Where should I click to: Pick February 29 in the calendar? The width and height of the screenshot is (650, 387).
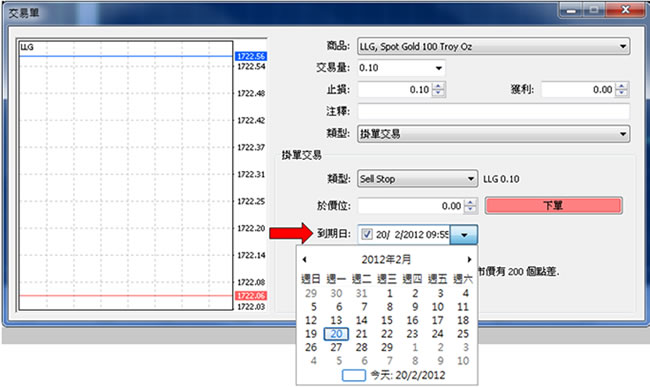click(x=387, y=348)
